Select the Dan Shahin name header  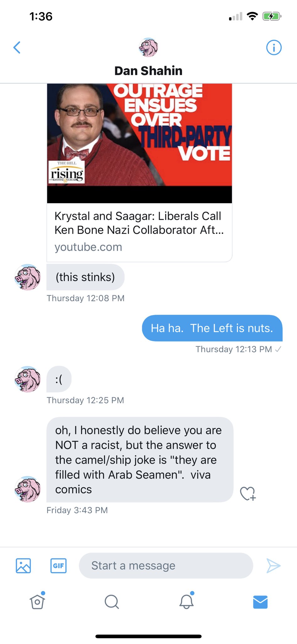(x=148, y=71)
